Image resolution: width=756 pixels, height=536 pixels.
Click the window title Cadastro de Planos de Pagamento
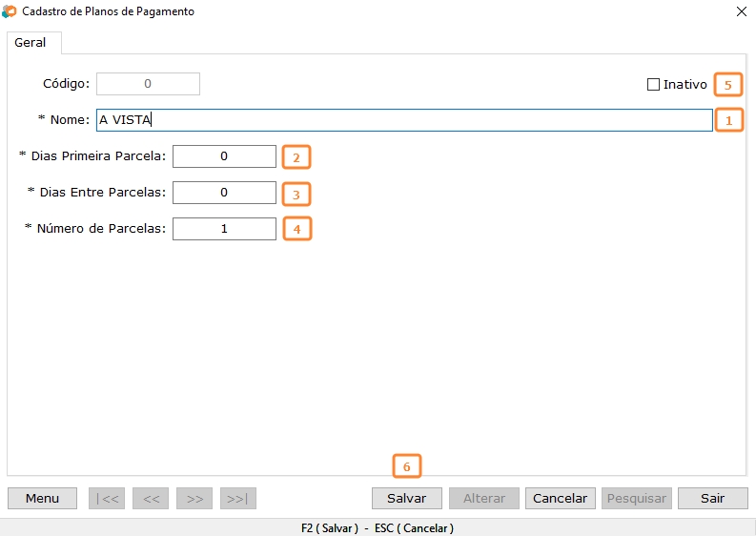click(x=109, y=11)
